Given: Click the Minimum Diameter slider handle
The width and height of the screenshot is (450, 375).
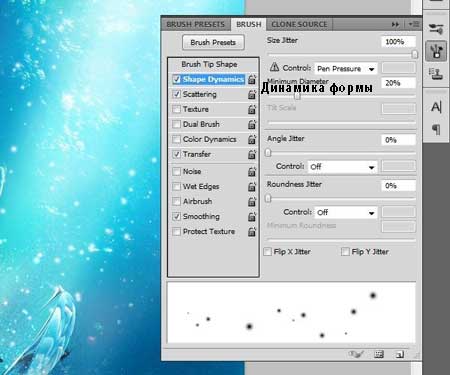Looking at the screenshot, I should (x=297, y=96).
